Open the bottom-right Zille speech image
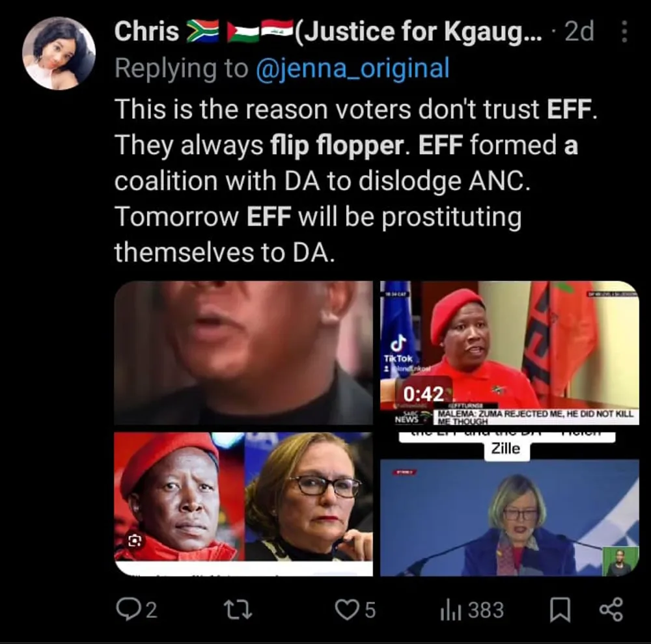This screenshot has height=644, width=651. [x=510, y=504]
